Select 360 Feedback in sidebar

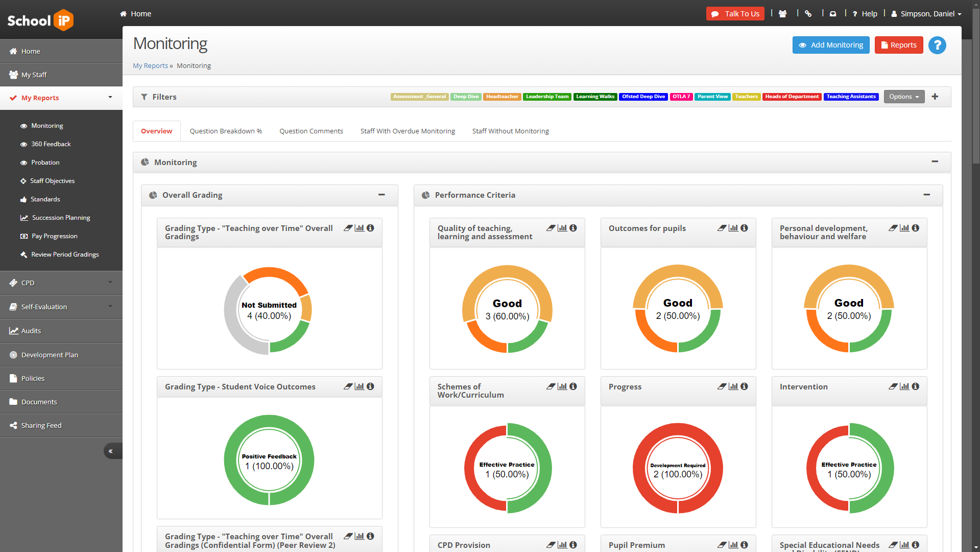[51, 144]
